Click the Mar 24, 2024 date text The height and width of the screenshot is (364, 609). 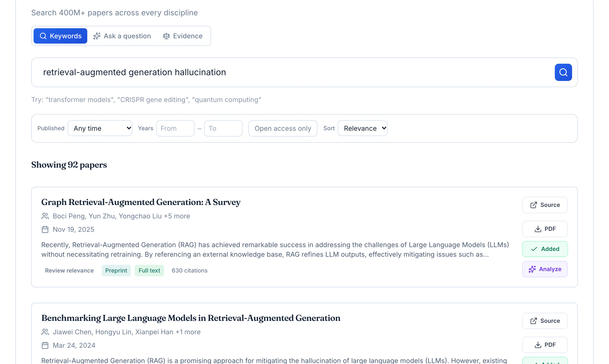(x=74, y=345)
